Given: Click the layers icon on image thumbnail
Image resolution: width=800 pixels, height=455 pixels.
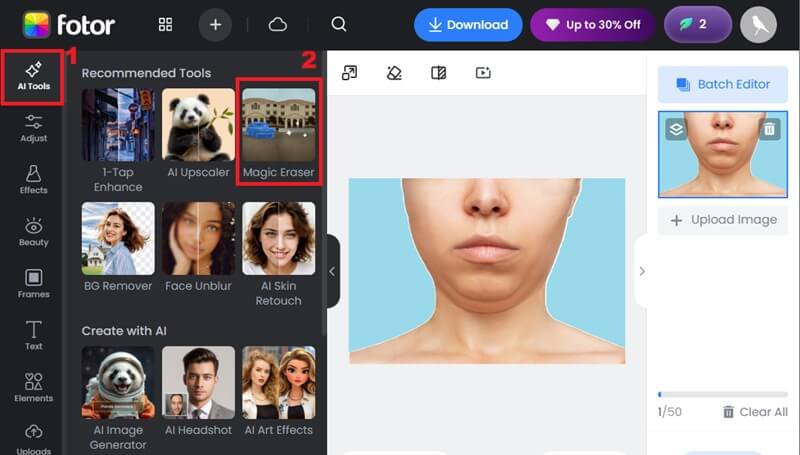Looking at the screenshot, I should [x=676, y=129].
